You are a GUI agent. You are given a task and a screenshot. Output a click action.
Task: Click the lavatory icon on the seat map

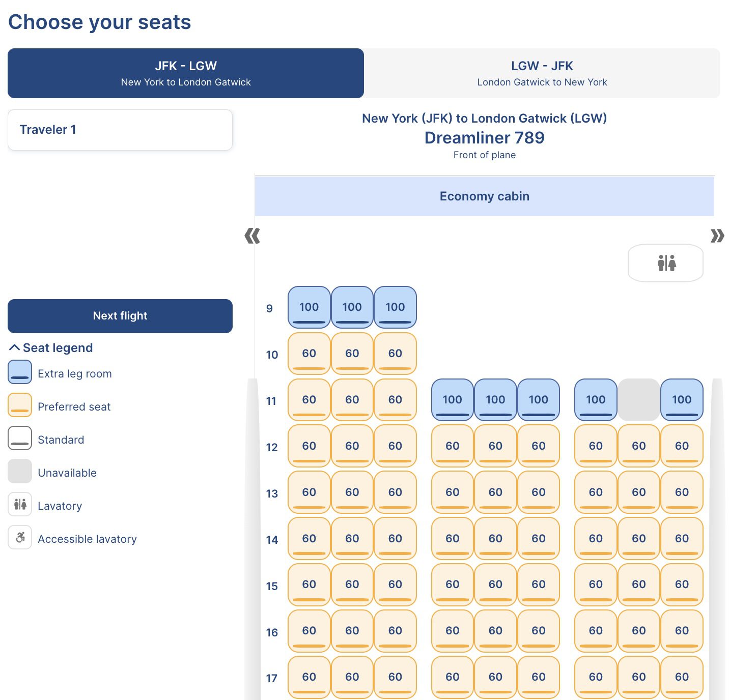[665, 263]
